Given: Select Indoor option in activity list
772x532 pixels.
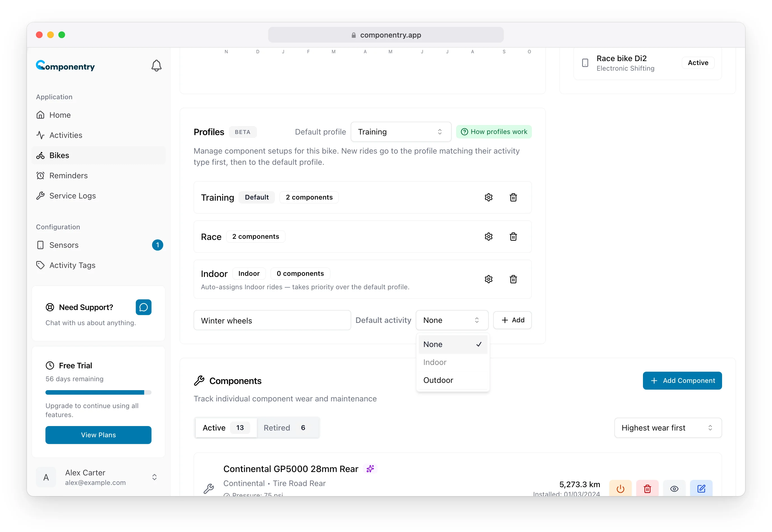Looking at the screenshot, I should click(x=453, y=362).
